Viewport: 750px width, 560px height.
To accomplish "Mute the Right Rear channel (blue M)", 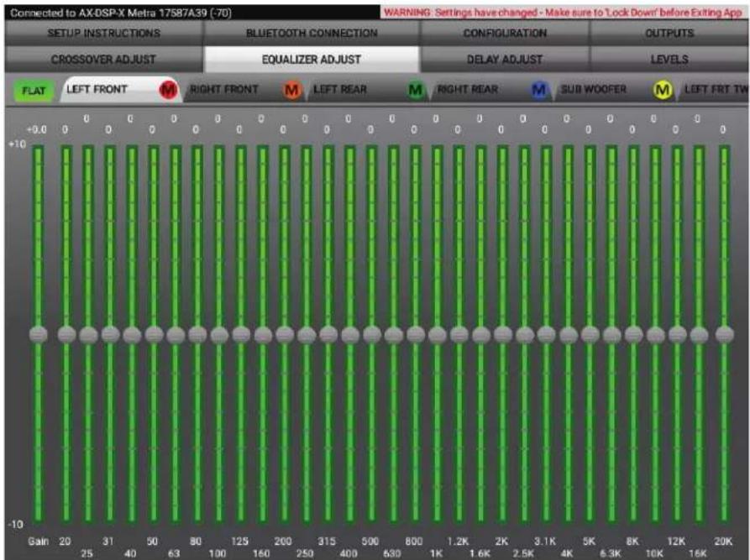I will pos(539,90).
